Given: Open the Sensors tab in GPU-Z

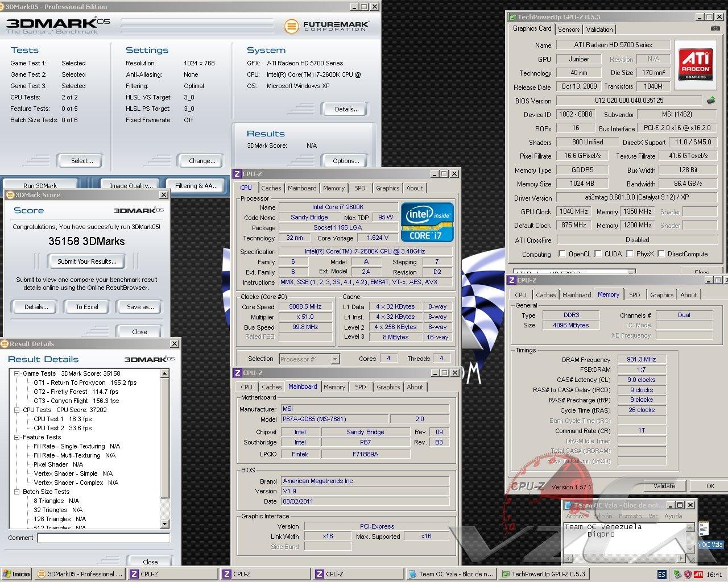Looking at the screenshot, I should point(569,30).
